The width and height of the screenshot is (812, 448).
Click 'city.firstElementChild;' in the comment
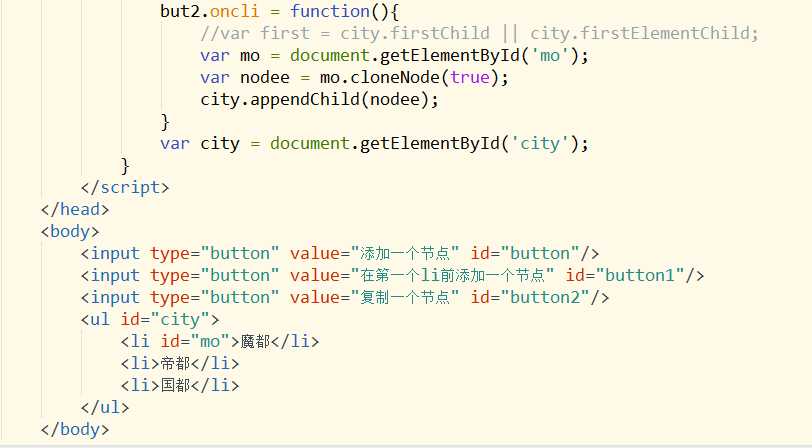644,33
